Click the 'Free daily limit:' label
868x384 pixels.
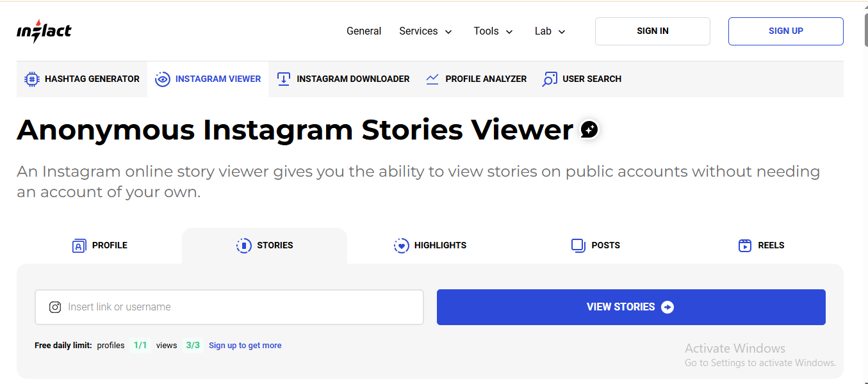pos(63,346)
